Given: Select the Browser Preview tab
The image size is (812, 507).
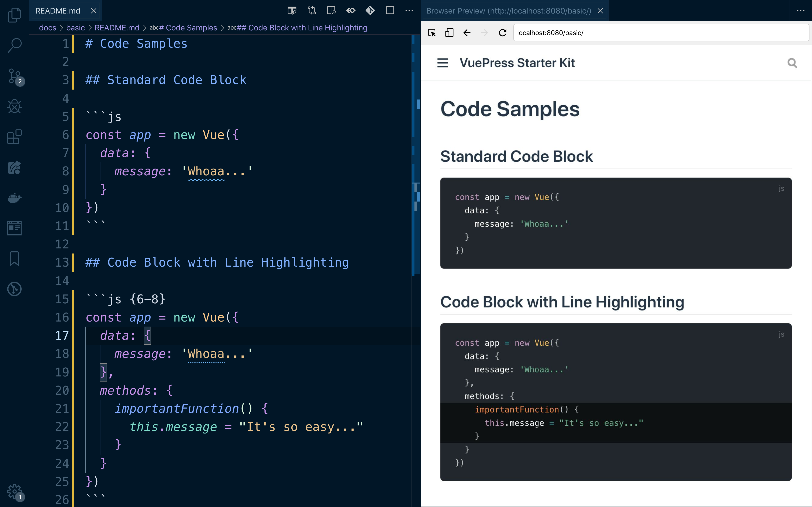Looking at the screenshot, I should click(508, 11).
